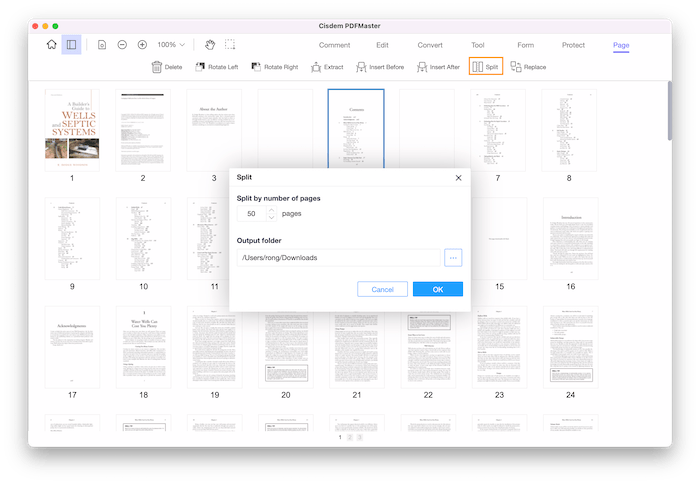Click the vertical scrollbar handle
This screenshot has height=484, width=700.
coord(670,110)
